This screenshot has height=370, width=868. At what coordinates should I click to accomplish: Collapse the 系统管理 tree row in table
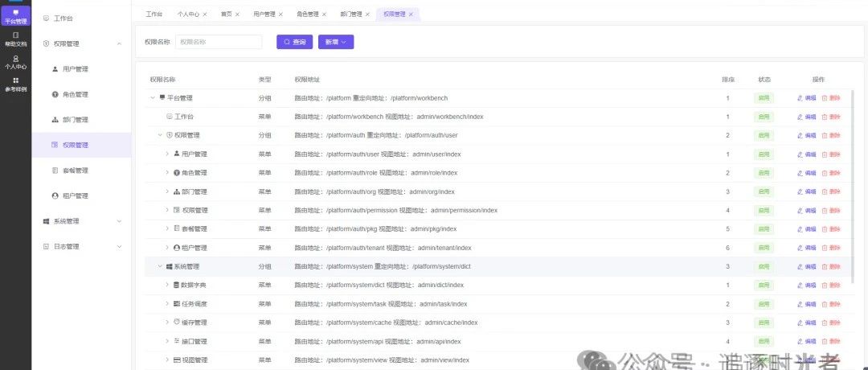click(x=160, y=266)
